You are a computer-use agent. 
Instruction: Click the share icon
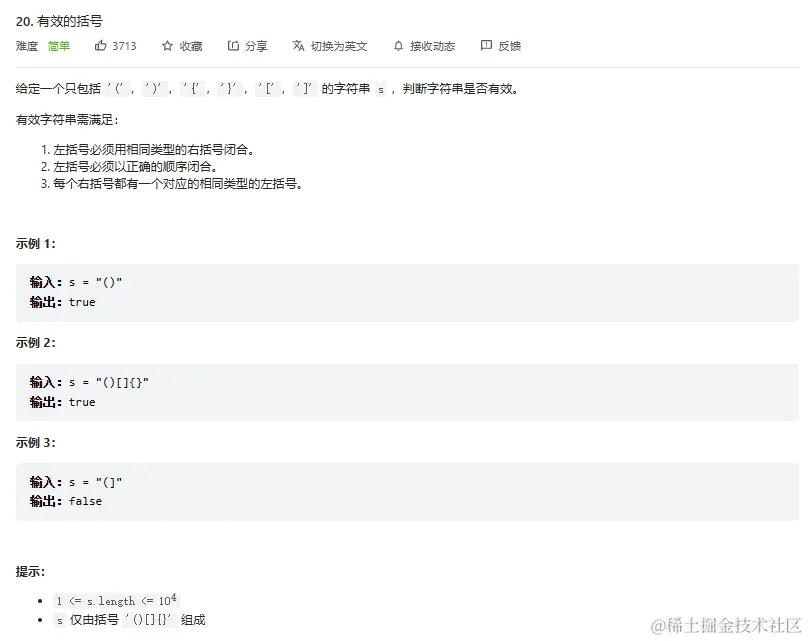[x=233, y=46]
